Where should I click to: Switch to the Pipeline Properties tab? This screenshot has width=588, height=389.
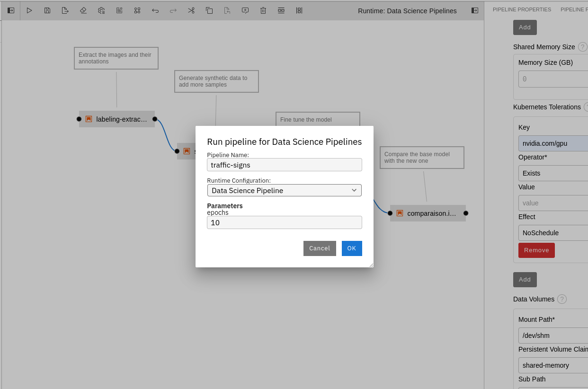[522, 9]
